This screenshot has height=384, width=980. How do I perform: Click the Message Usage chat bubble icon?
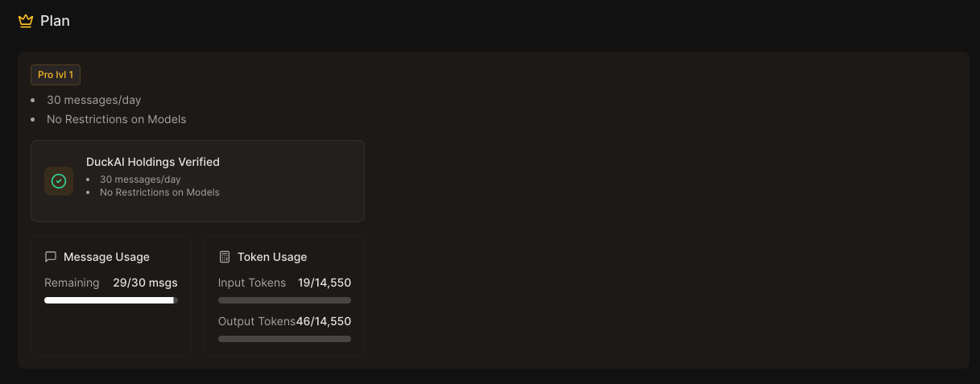coord(51,257)
